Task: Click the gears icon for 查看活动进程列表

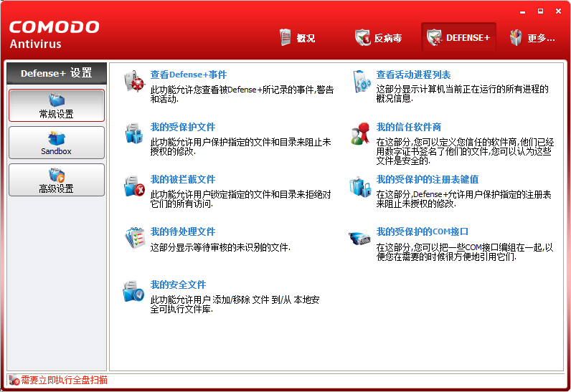Action: coord(362,82)
